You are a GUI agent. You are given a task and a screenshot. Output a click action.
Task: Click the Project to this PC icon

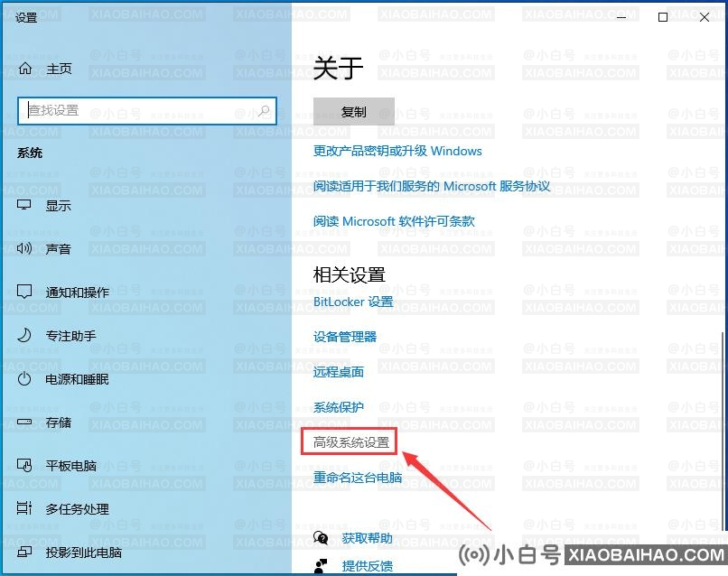pyautogui.click(x=24, y=553)
